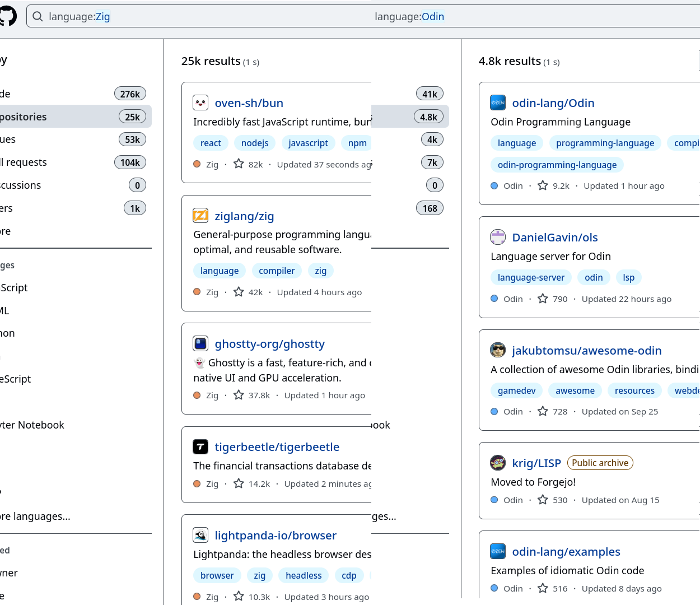Click the DanielGavin avatar icon

coord(498,237)
